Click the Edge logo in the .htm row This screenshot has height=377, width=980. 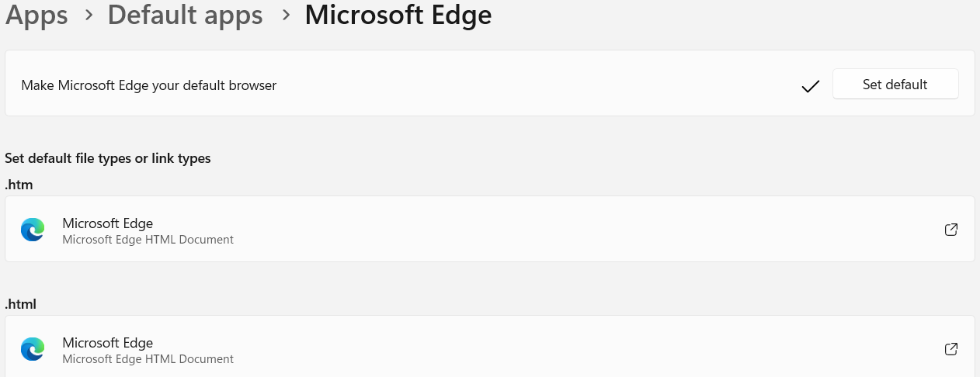pyautogui.click(x=33, y=230)
